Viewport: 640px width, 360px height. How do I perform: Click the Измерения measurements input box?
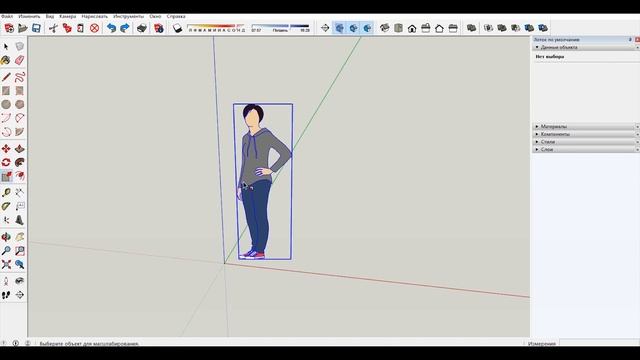pos(599,343)
